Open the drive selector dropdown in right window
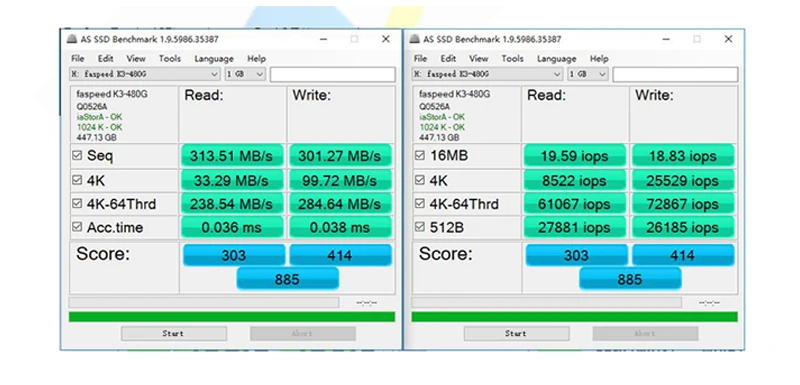The image size is (800, 385). point(488,74)
